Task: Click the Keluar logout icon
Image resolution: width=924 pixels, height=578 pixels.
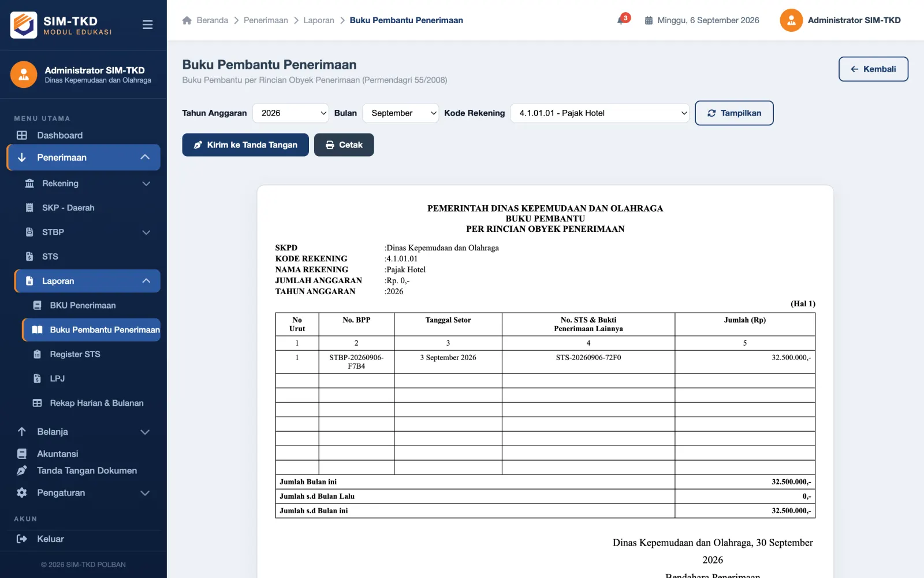Action: [22, 539]
